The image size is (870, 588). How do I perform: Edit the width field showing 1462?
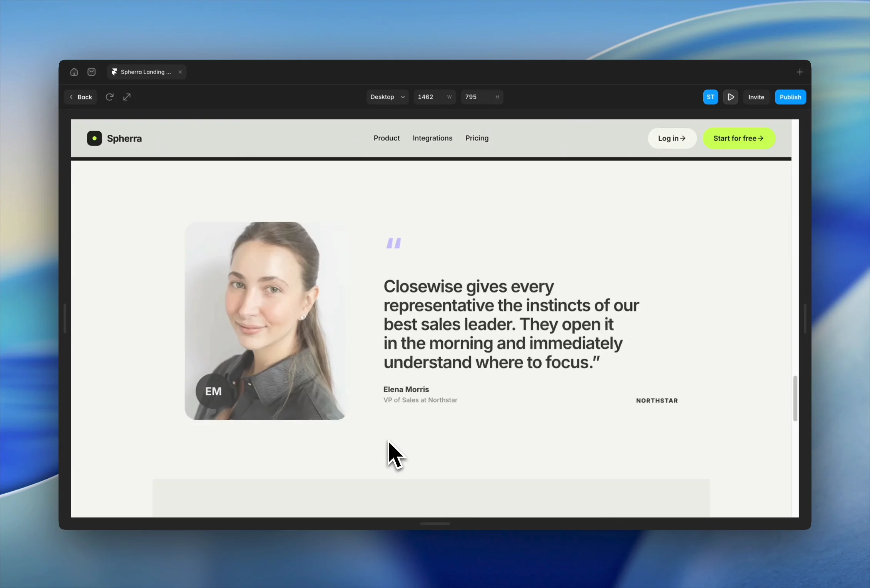[x=435, y=97]
